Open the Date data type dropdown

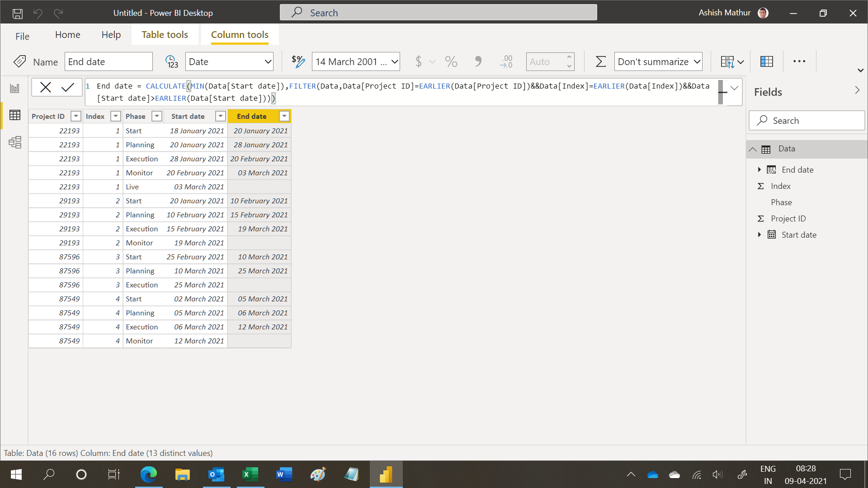pyautogui.click(x=229, y=61)
